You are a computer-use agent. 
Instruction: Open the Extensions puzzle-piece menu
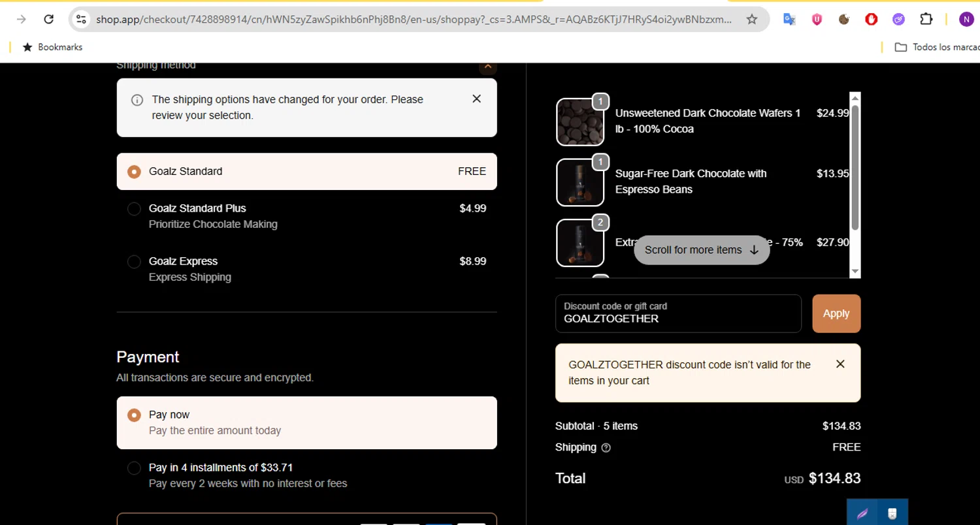click(x=926, y=19)
